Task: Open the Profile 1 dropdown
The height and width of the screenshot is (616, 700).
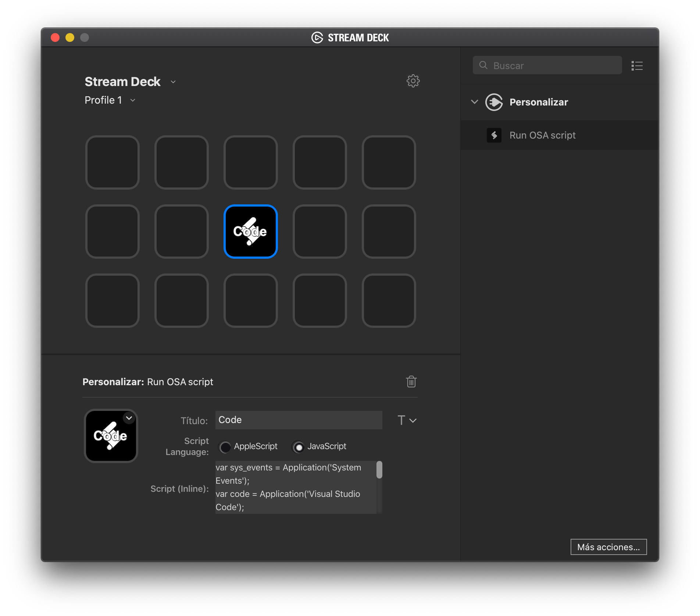Action: point(133,100)
